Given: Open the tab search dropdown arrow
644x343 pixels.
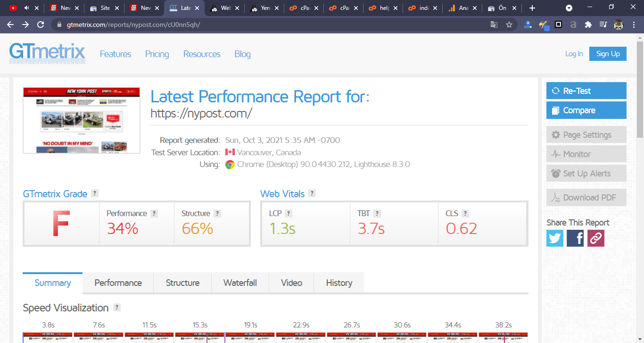Looking at the screenshot, I should point(569,8).
